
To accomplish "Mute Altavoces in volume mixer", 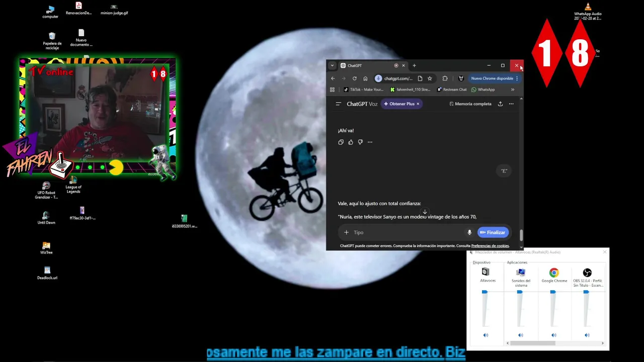I will [486, 335].
